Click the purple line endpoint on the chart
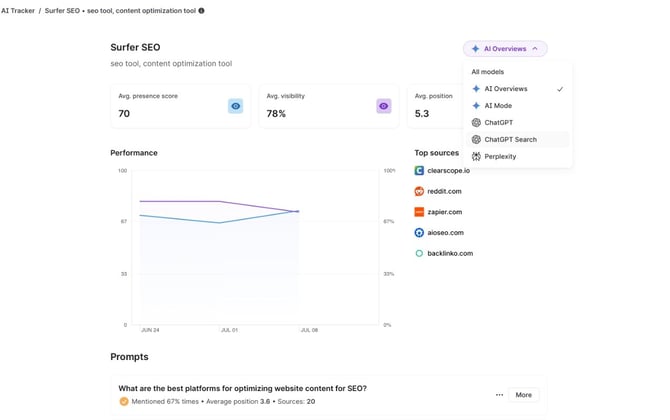 tap(298, 211)
